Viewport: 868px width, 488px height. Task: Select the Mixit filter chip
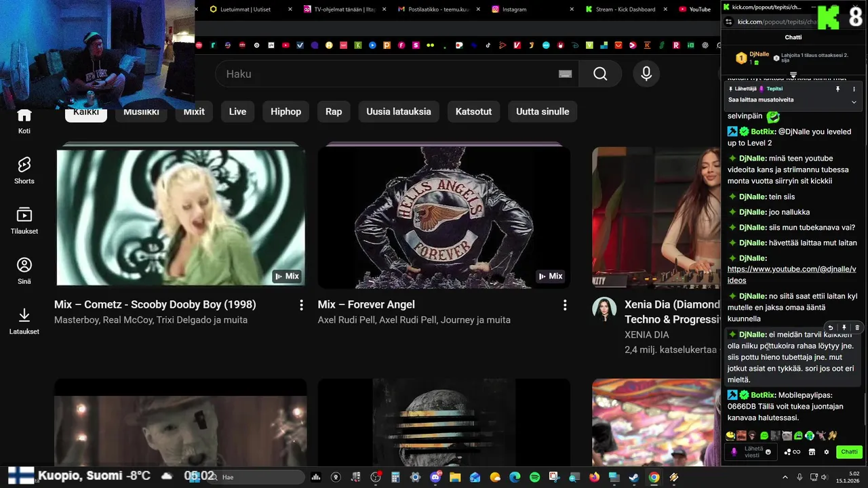click(194, 111)
